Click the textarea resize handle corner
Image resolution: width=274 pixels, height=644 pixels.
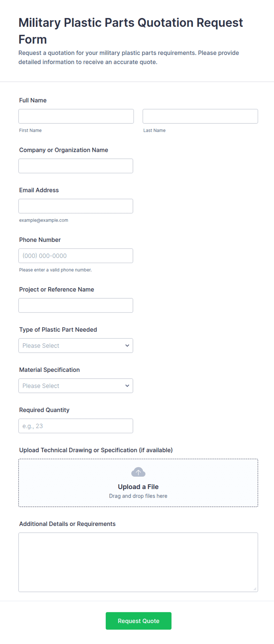pyautogui.click(x=255, y=589)
